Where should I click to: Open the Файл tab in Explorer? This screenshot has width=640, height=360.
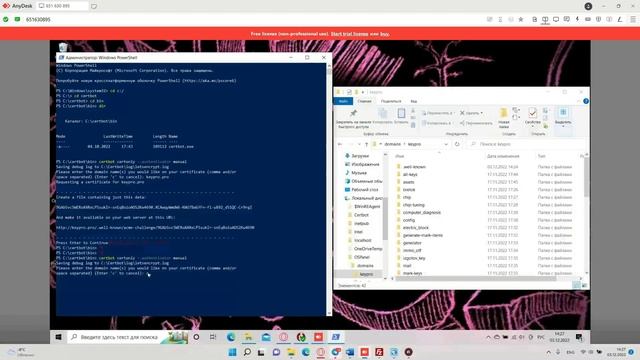coord(343,101)
